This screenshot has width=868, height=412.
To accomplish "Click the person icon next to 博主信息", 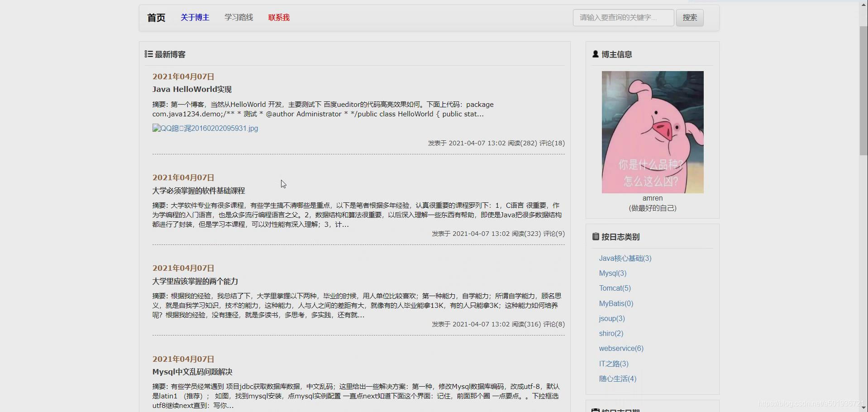I will pos(596,54).
